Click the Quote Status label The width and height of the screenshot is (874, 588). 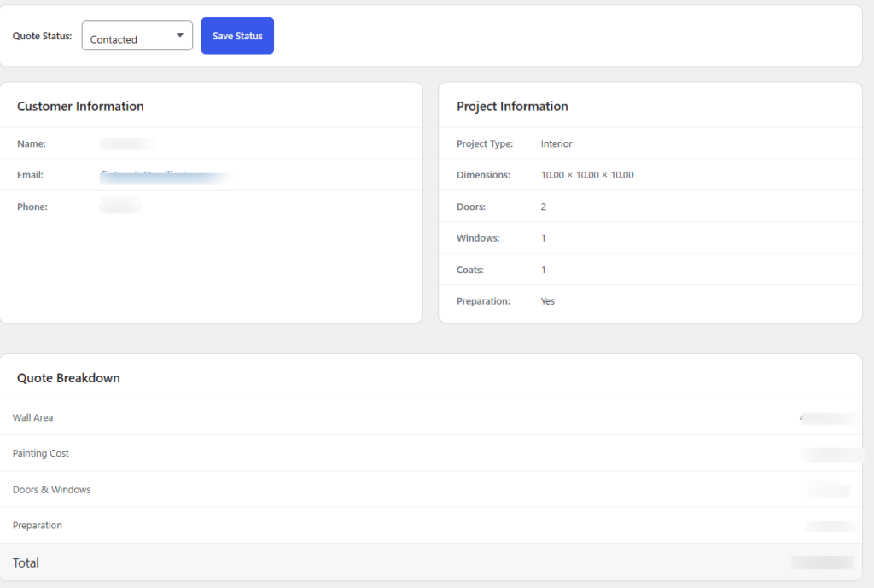[x=43, y=36]
